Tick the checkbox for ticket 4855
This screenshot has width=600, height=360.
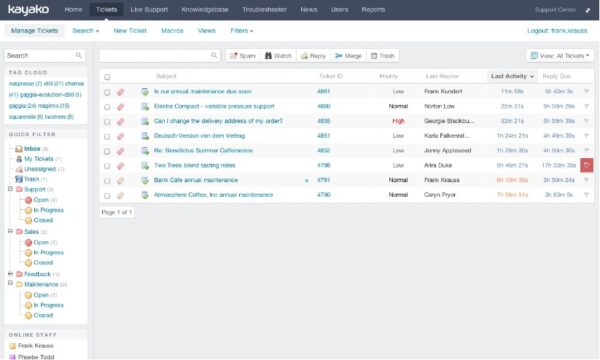tap(107, 122)
